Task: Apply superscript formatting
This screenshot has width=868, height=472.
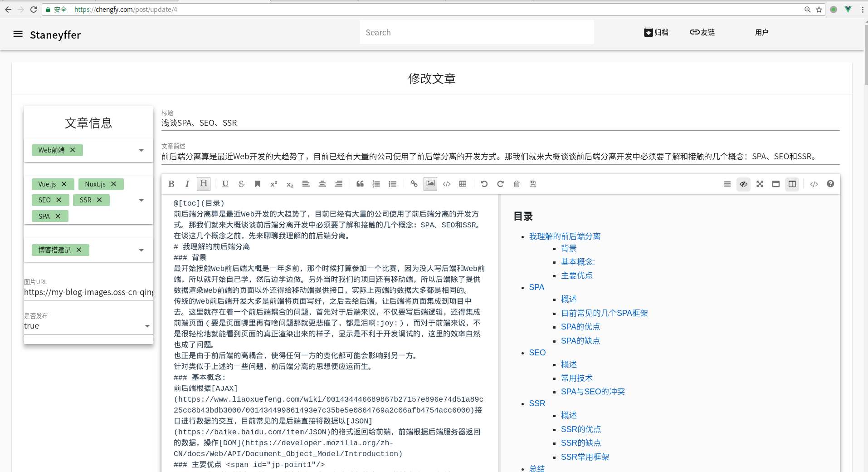Action: point(273,184)
